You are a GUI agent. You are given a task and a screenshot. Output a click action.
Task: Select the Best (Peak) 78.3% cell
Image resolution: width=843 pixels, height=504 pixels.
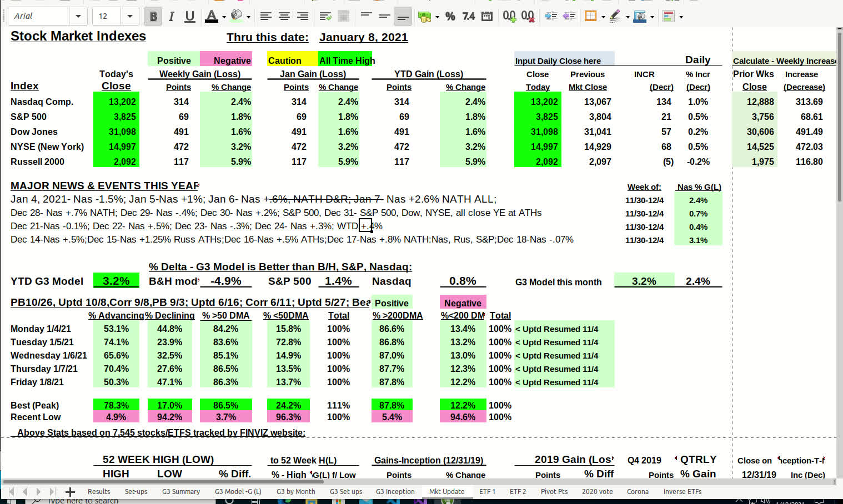[x=116, y=405]
